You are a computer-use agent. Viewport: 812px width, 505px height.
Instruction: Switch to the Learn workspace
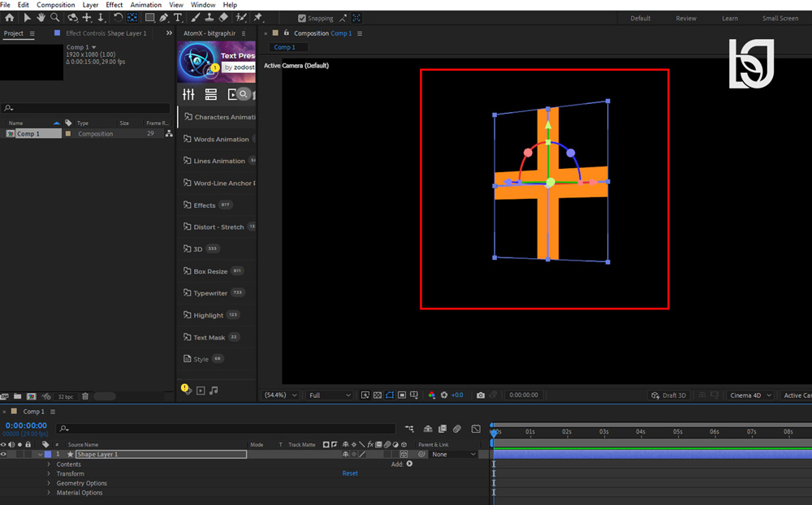730,18
